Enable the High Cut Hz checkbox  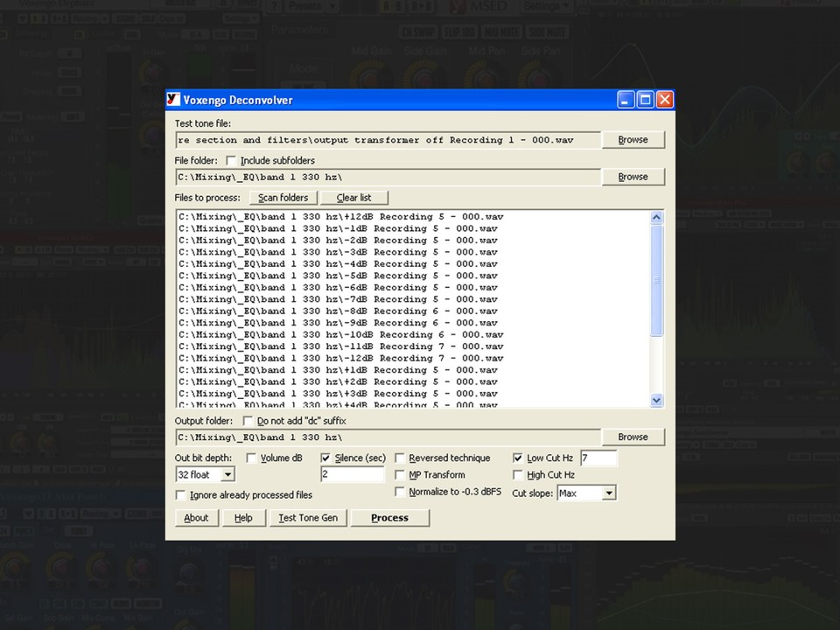[x=517, y=474]
